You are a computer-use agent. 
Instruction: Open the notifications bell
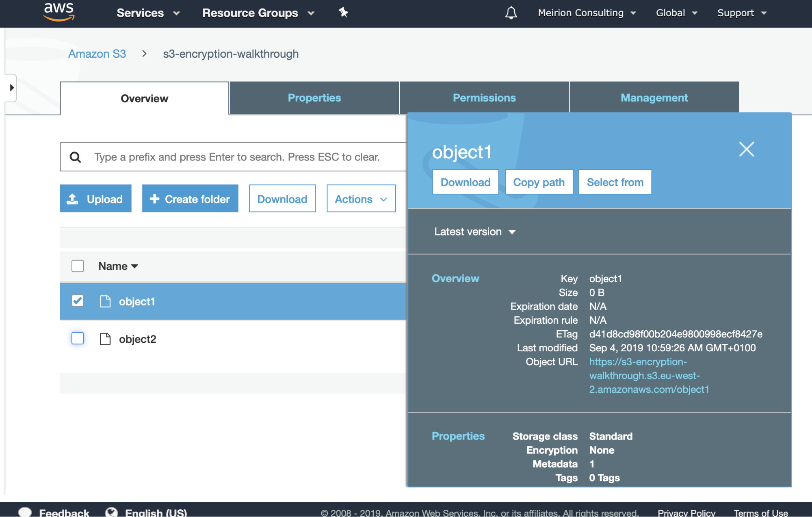coord(511,13)
